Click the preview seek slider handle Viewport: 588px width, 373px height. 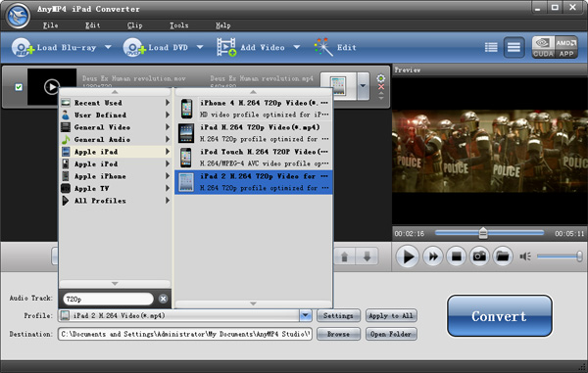tap(483, 233)
